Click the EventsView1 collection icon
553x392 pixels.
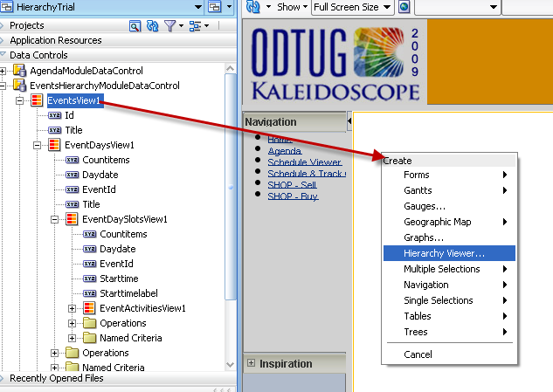pyautogui.click(x=37, y=100)
